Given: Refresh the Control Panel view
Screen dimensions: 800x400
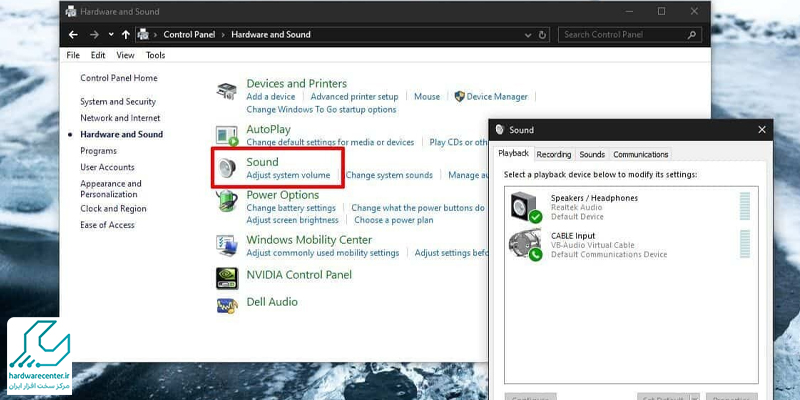Looking at the screenshot, I should pyautogui.click(x=542, y=35).
